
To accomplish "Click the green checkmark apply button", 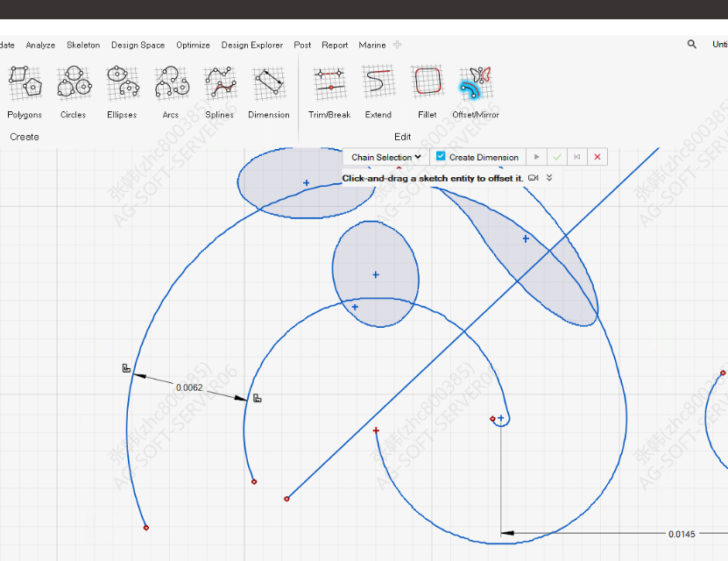I will [x=557, y=157].
